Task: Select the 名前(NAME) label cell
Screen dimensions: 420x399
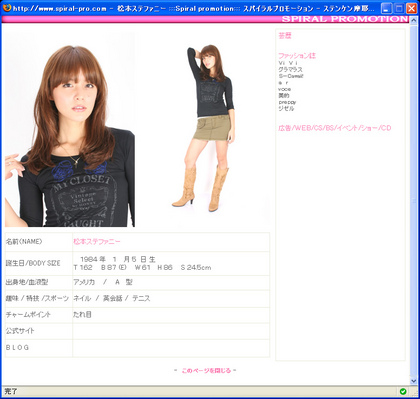Action: tap(39, 242)
